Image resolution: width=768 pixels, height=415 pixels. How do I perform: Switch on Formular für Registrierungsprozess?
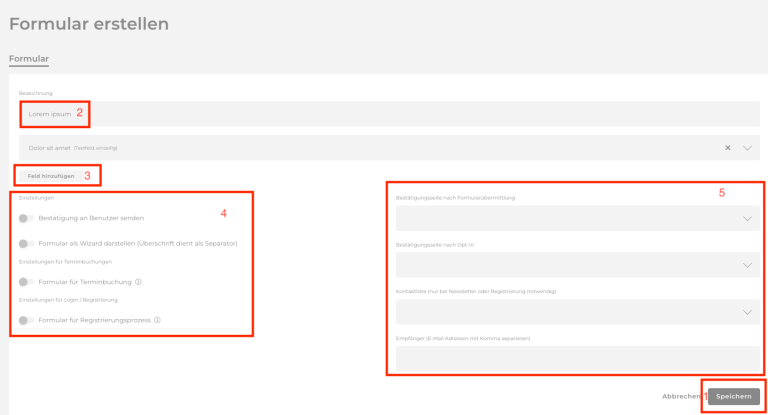(x=26, y=320)
